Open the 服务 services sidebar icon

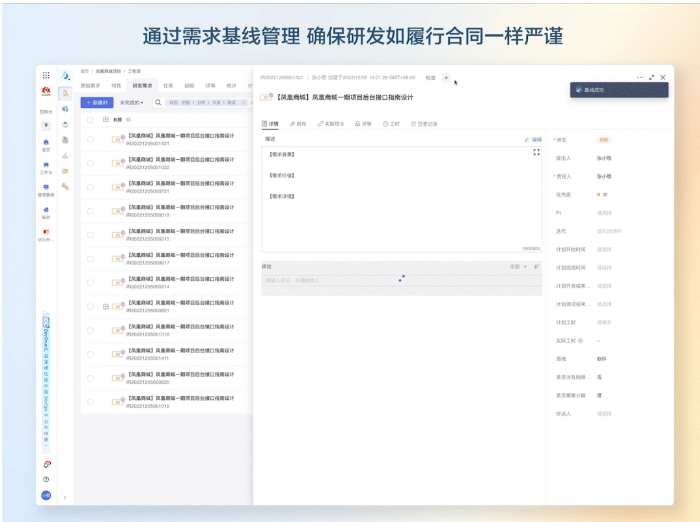pos(46,209)
